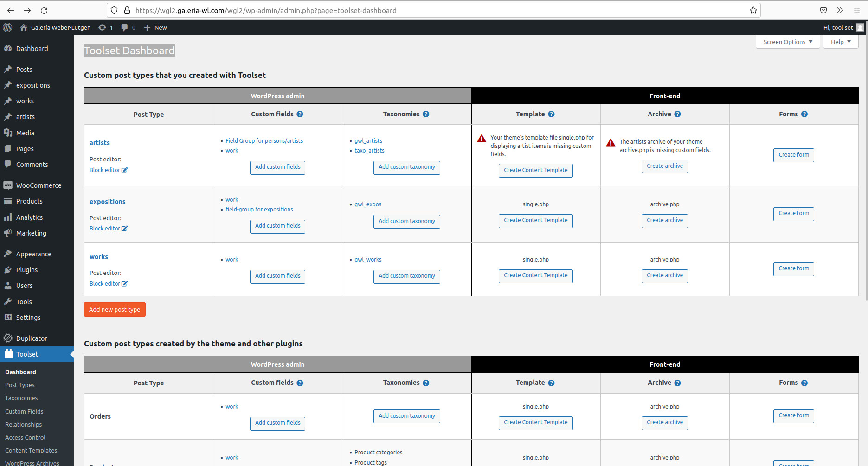Open the artists post type link
Viewport: 868px width, 466px height.
click(x=100, y=143)
